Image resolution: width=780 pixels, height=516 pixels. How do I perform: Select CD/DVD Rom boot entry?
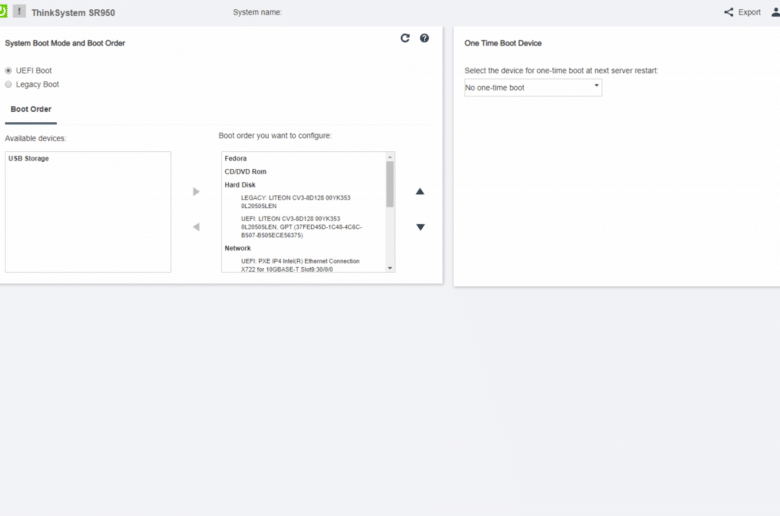245,172
